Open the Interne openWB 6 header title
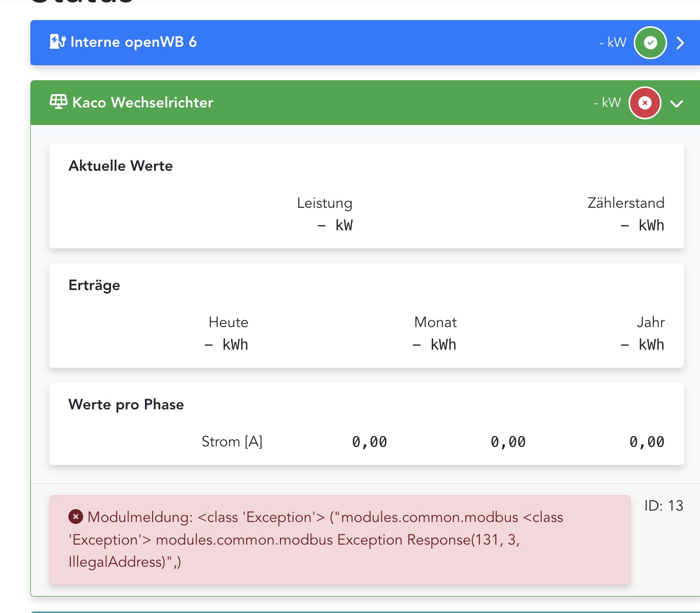This screenshot has width=700, height=613. pyautogui.click(x=133, y=42)
